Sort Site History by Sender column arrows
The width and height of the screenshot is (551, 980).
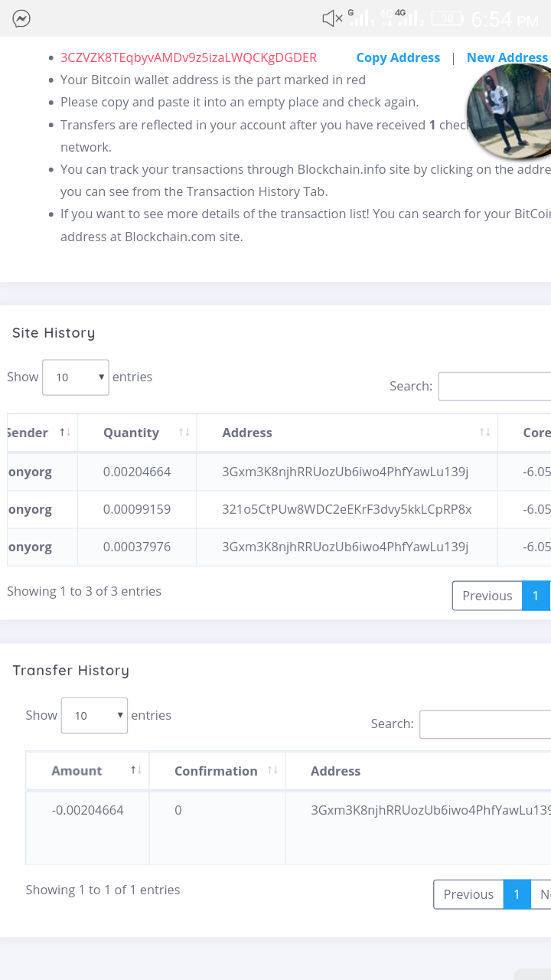point(65,433)
